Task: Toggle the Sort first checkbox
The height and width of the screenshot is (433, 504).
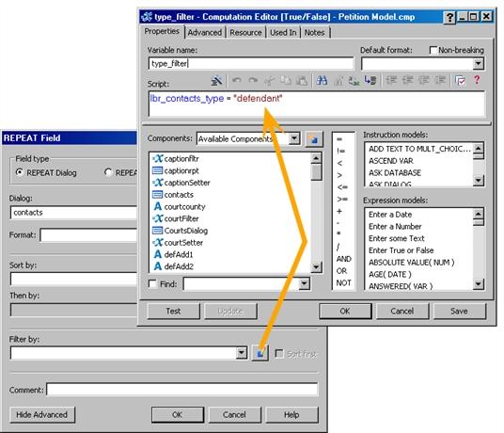Action: point(279,354)
